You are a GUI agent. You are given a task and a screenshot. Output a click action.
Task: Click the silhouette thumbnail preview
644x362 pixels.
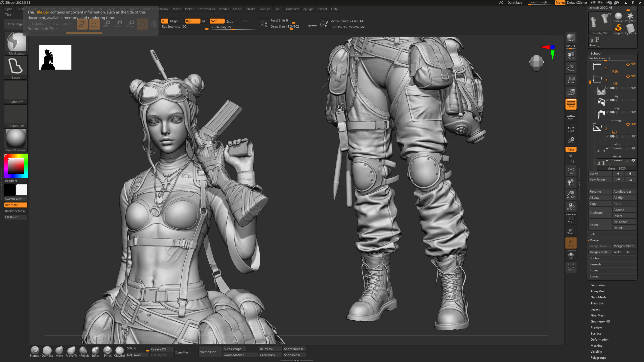point(55,57)
